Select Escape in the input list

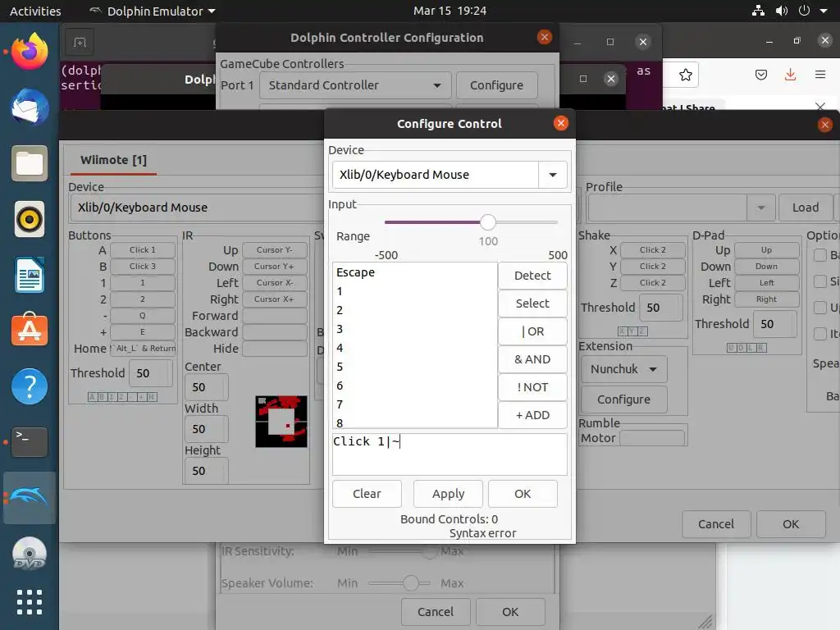tap(414, 272)
